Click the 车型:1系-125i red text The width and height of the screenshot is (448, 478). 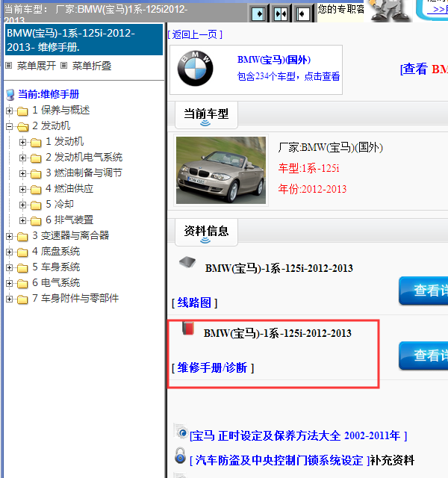coord(308,168)
